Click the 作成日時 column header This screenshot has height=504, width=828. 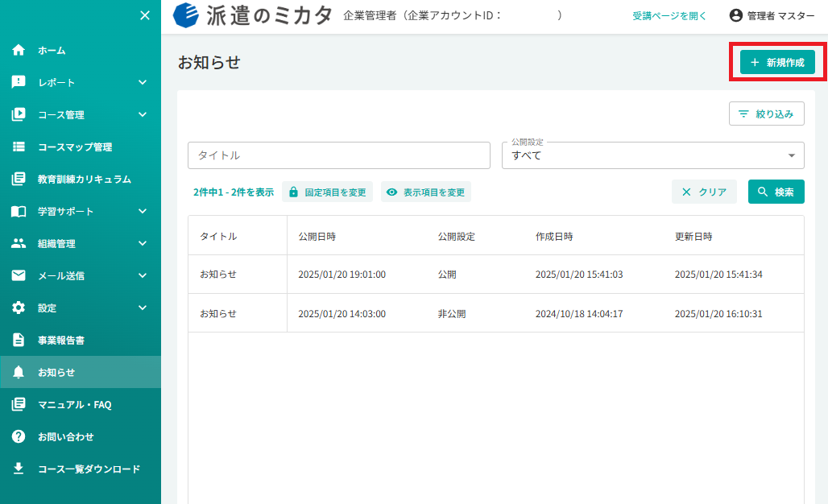coord(554,237)
